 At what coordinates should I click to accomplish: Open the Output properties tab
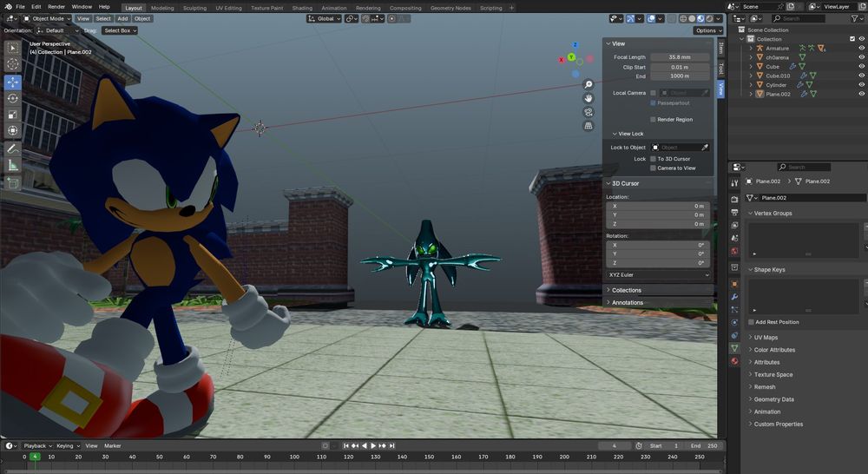[734, 212]
